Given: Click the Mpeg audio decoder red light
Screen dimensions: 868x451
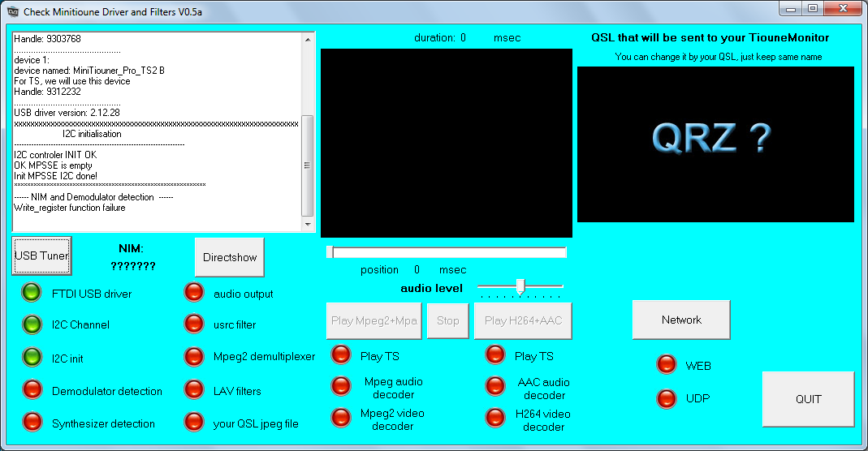Looking at the screenshot, I should tap(341, 386).
